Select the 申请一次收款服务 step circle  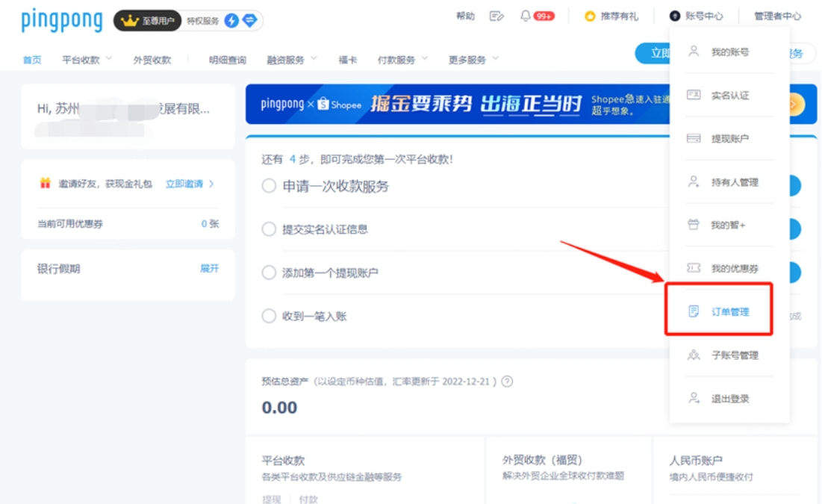pos(269,186)
